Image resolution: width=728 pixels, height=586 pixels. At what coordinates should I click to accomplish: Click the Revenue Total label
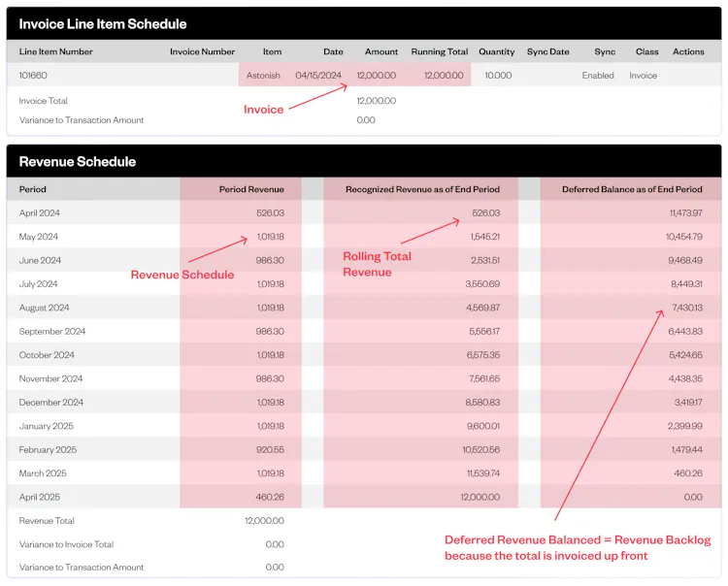tap(47, 521)
